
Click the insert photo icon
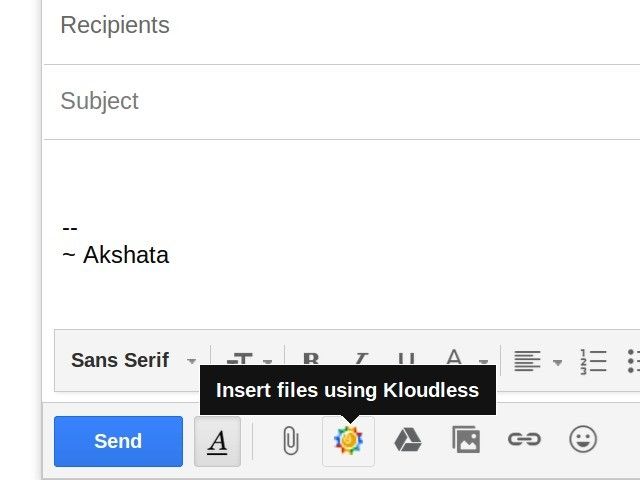point(465,440)
